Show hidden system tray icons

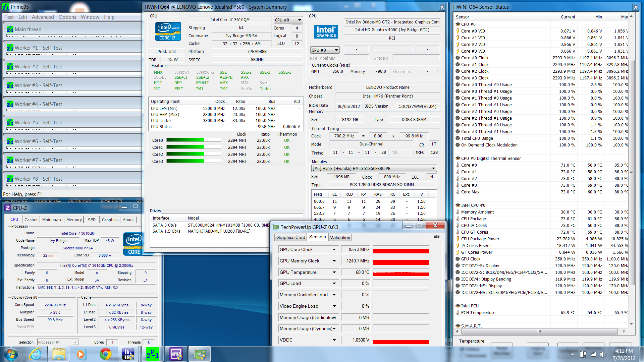(x=572, y=354)
